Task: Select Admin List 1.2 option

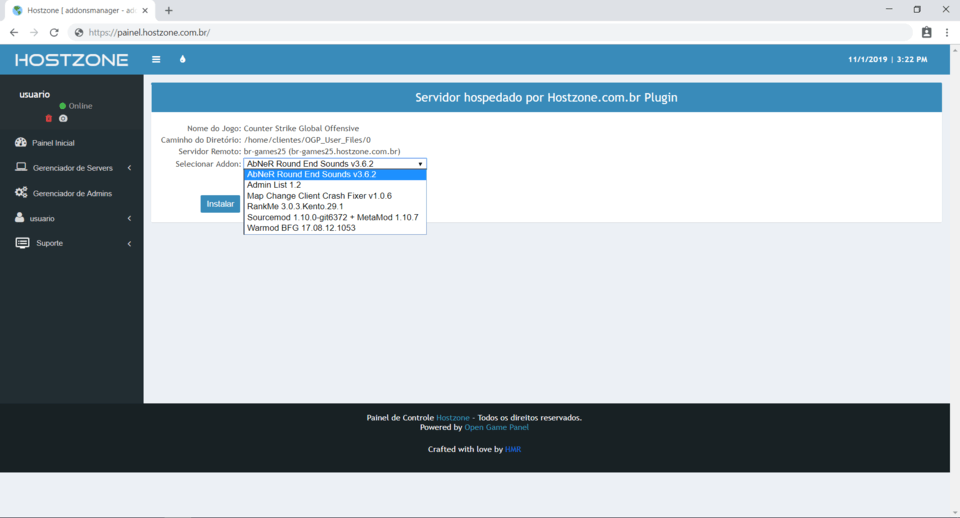Action: 335,185
